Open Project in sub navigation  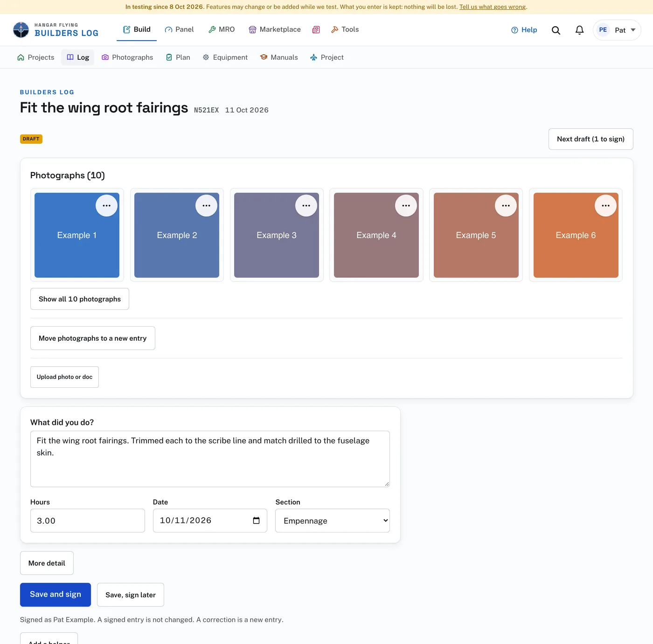tap(327, 57)
